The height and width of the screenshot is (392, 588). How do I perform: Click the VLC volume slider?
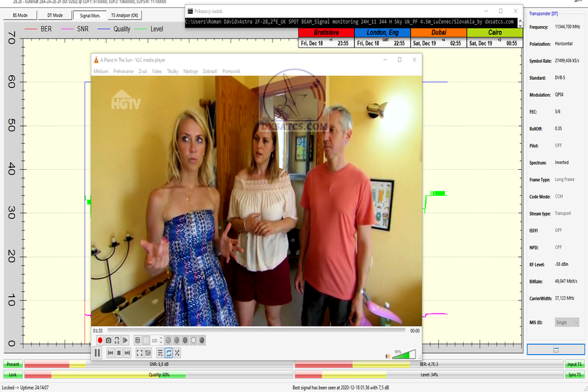point(404,354)
